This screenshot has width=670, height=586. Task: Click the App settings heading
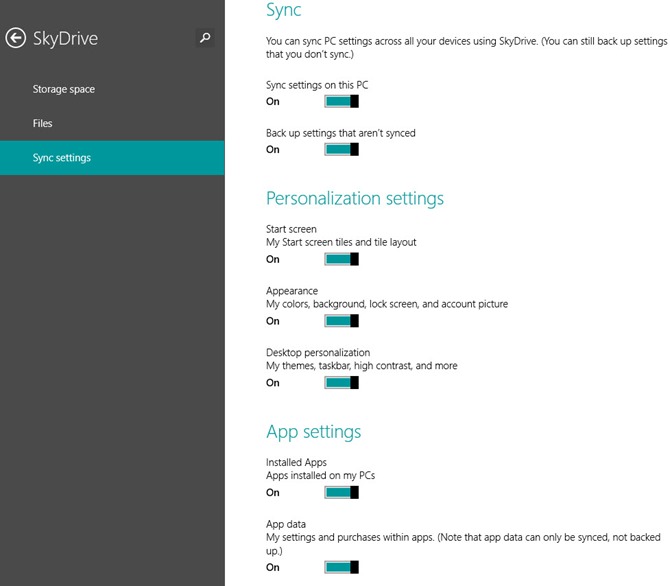point(313,432)
